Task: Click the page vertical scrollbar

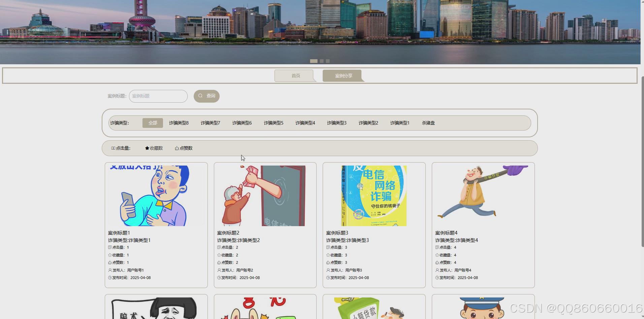Action: point(642,162)
